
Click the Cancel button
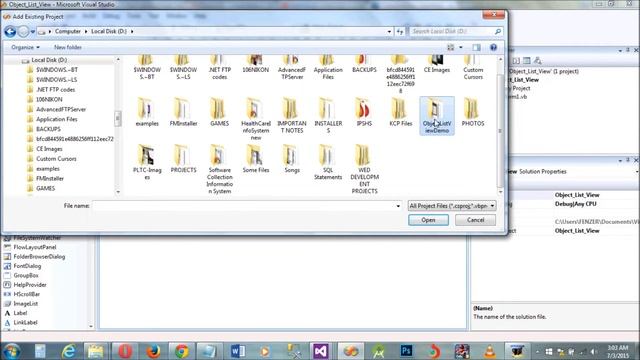point(475,220)
